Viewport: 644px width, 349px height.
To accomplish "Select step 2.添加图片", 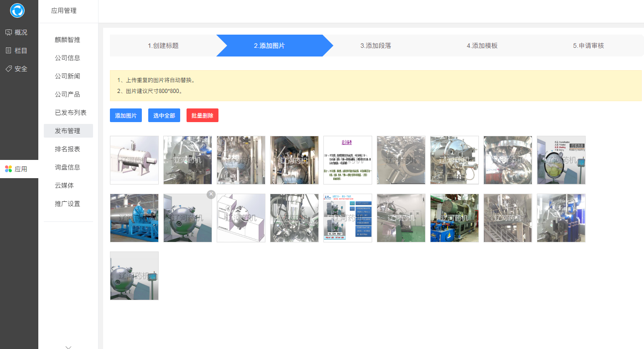I will [x=270, y=46].
